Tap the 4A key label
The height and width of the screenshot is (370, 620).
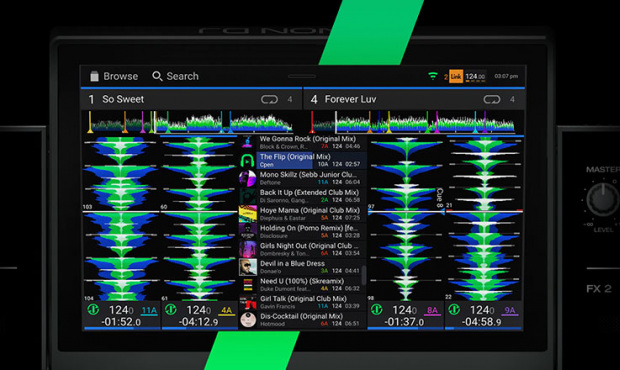[x=226, y=311]
